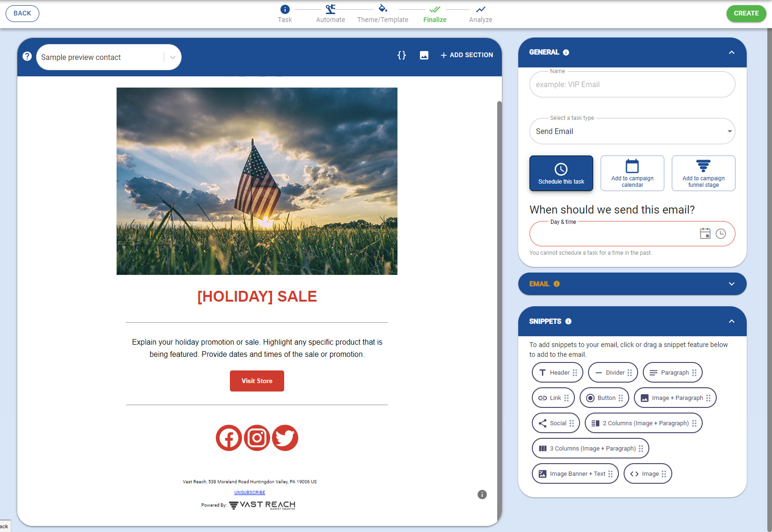This screenshot has width=772, height=532.
Task: Click the [HOLIDAY] SALE heading text
Action: coord(257,296)
